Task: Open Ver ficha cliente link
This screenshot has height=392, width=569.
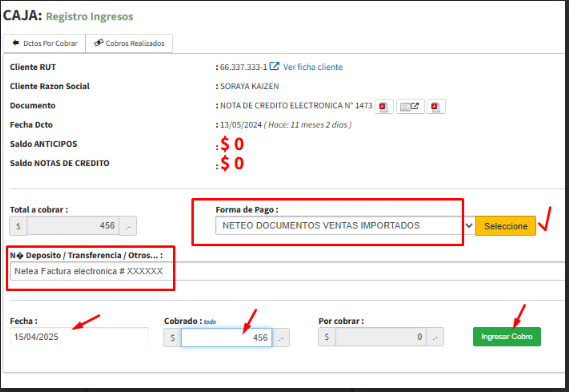Action: click(312, 67)
